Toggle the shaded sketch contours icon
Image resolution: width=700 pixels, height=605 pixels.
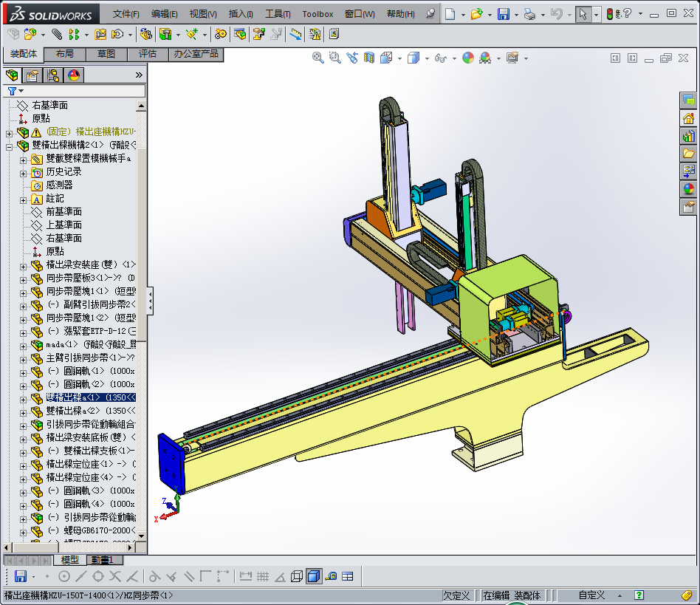pyautogui.click(x=314, y=576)
